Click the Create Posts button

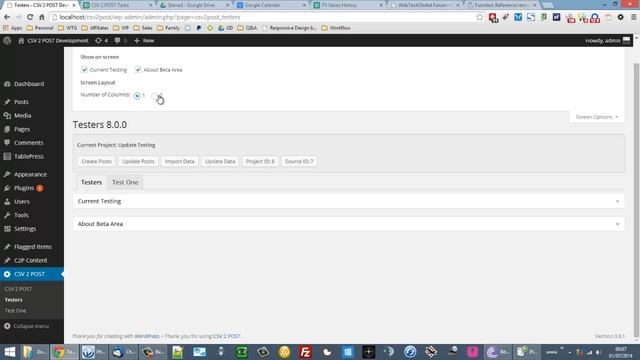pos(96,161)
